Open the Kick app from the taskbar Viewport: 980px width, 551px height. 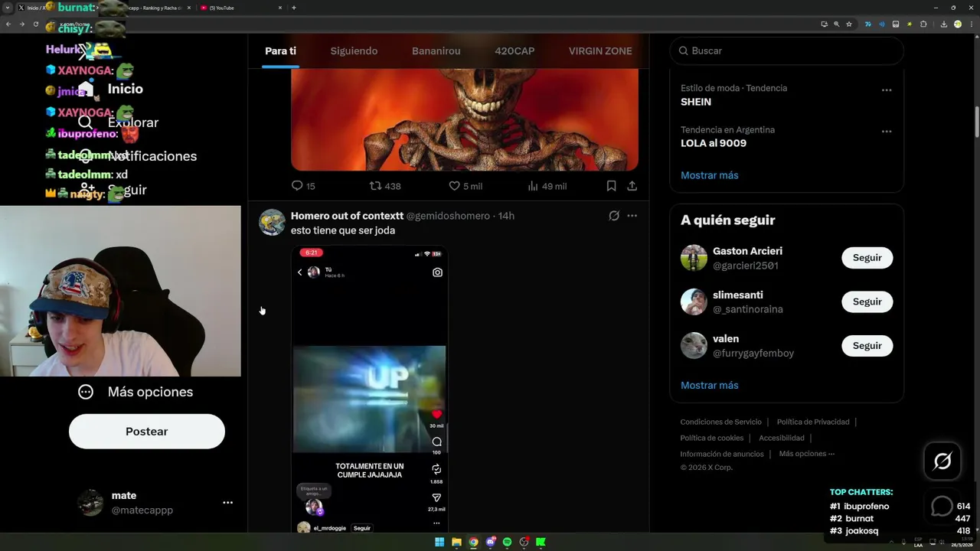541,542
